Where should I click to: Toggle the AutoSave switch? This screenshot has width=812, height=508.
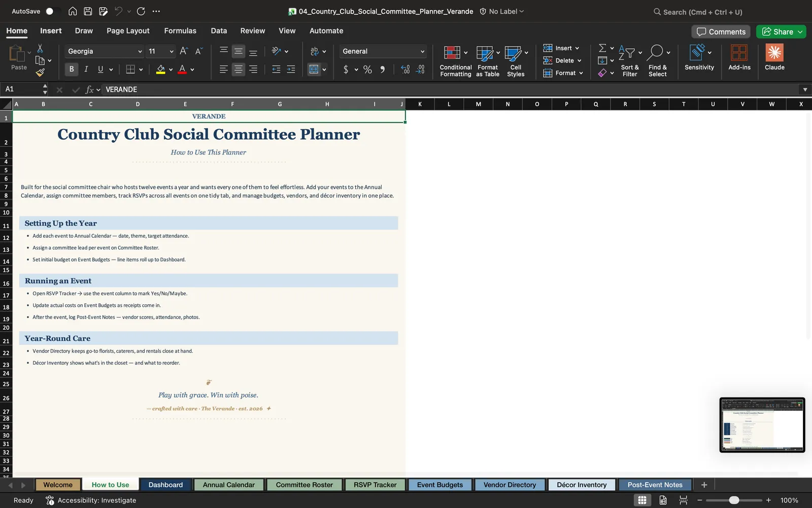pos(52,11)
